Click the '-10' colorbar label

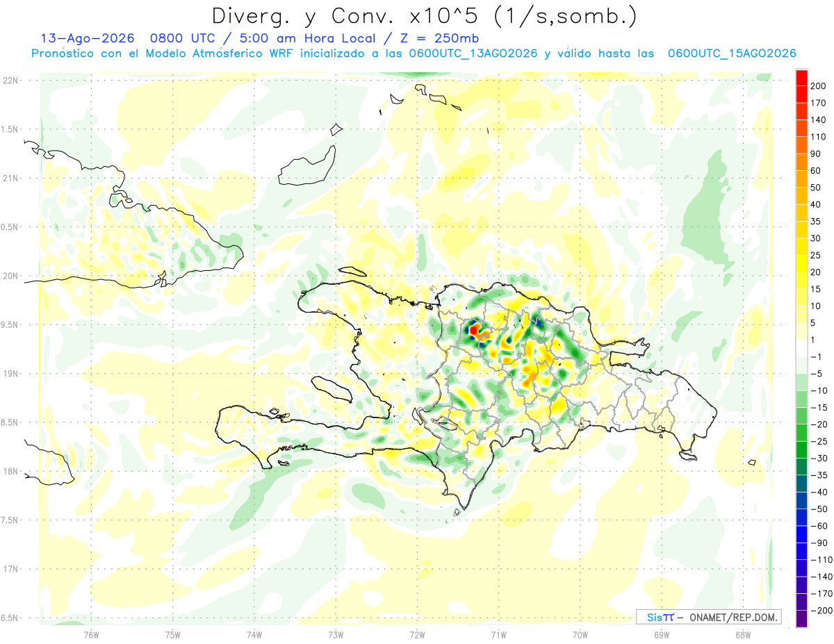tap(819, 390)
